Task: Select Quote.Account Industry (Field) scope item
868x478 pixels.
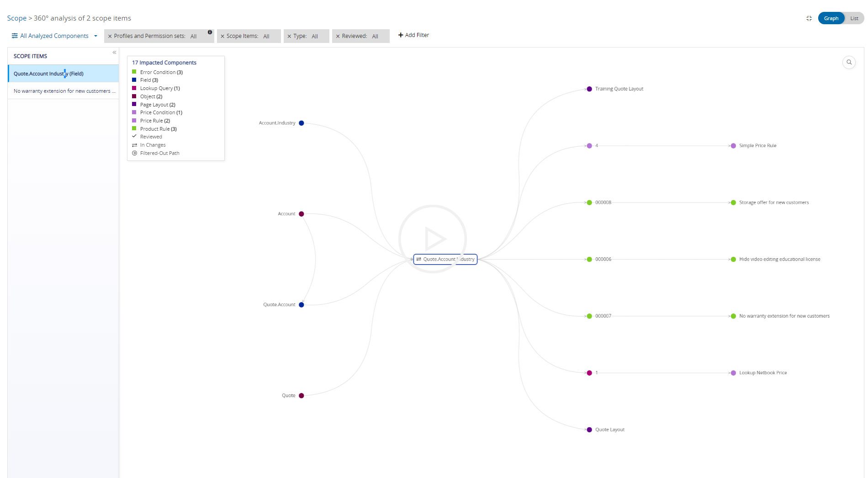Action: (64, 74)
